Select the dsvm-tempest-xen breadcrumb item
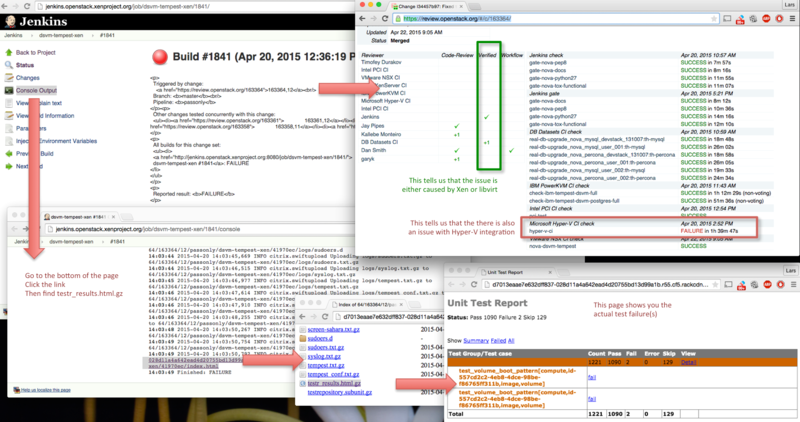This screenshot has height=422, width=800. pyautogui.click(x=61, y=35)
